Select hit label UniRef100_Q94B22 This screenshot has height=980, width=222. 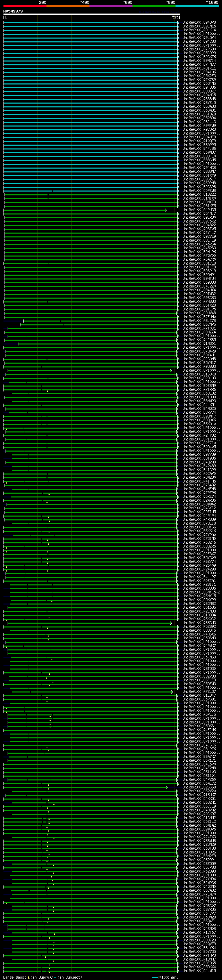[x=199, y=225]
